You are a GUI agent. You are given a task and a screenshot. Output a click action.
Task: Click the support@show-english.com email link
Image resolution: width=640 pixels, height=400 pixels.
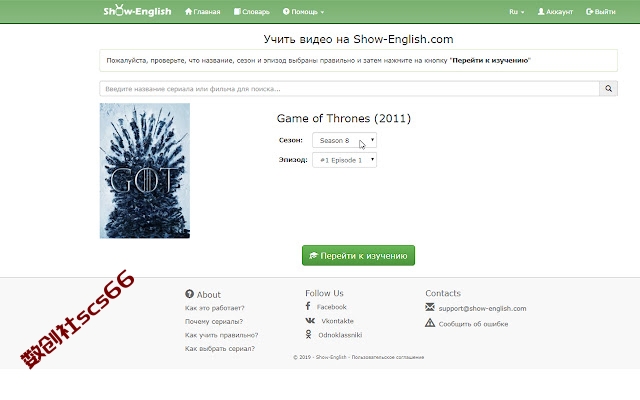click(482, 309)
